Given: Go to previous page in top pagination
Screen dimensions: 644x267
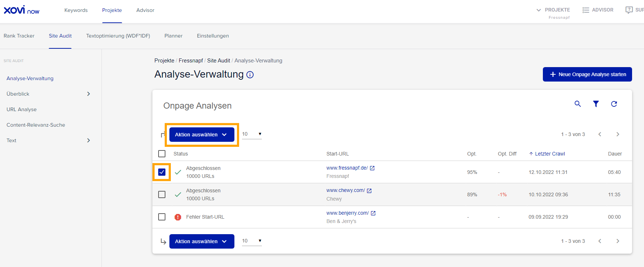Looking at the screenshot, I should 600,134.
